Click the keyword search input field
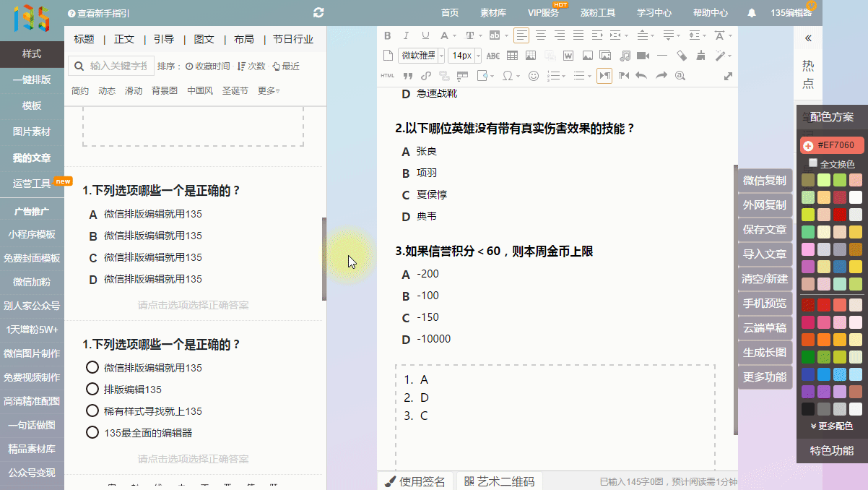This screenshot has width=868, height=490. tap(119, 66)
